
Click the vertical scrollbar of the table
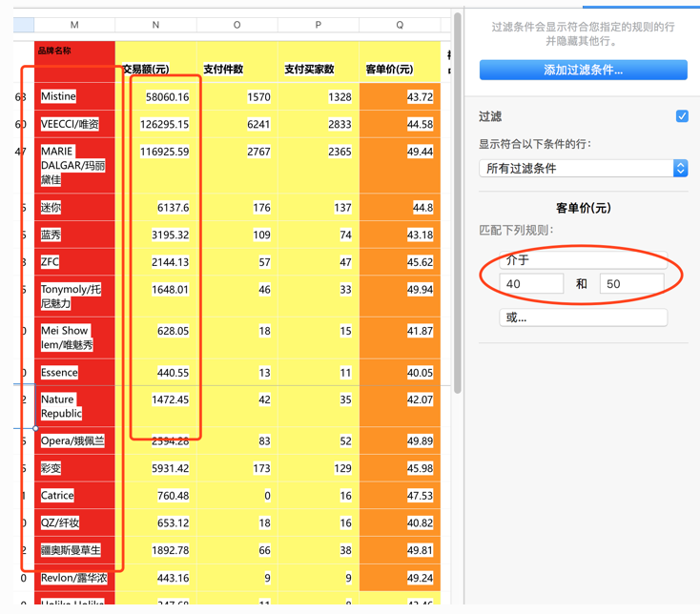[457, 203]
